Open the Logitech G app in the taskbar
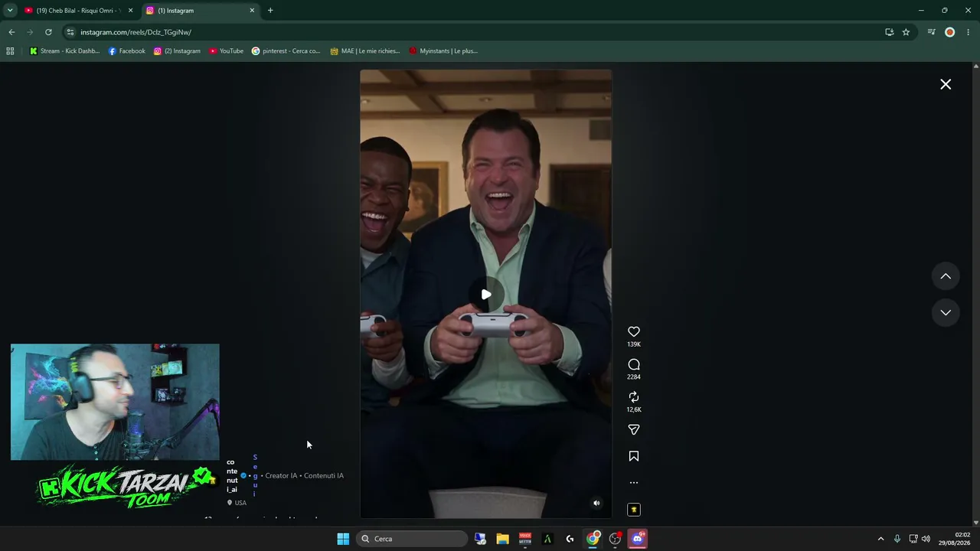Image resolution: width=980 pixels, height=551 pixels. pos(570,539)
